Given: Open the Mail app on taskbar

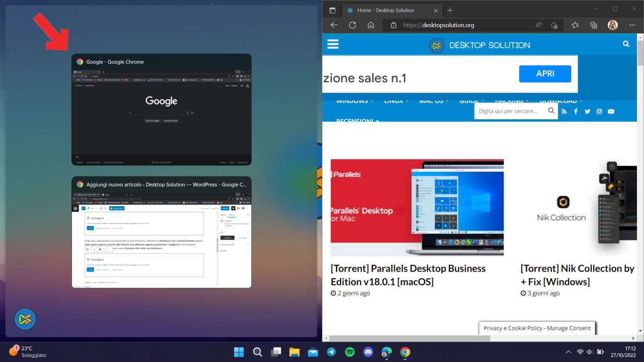Looking at the screenshot, I should [x=312, y=352].
